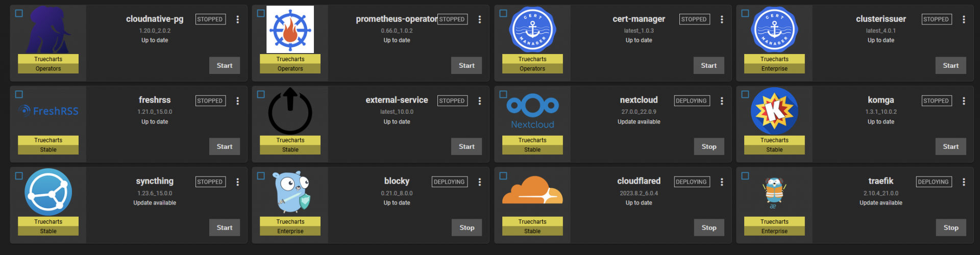Start the cloudnative-pg app

click(x=225, y=65)
